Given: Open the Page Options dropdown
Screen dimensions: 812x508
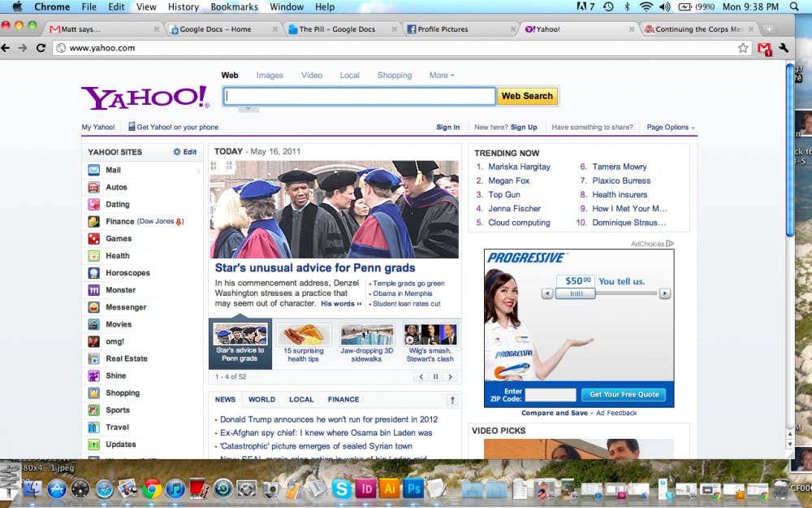Looking at the screenshot, I should tap(671, 127).
